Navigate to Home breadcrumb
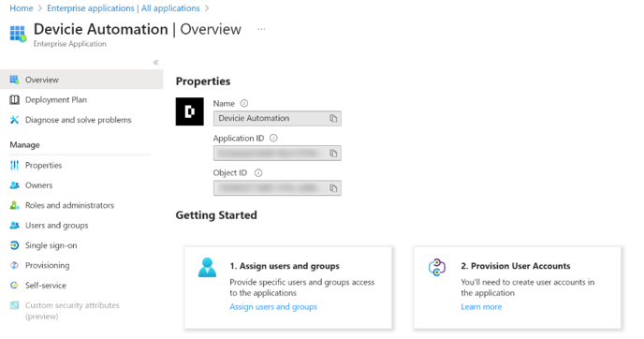Screen dimensions: 644x339 coord(21,8)
